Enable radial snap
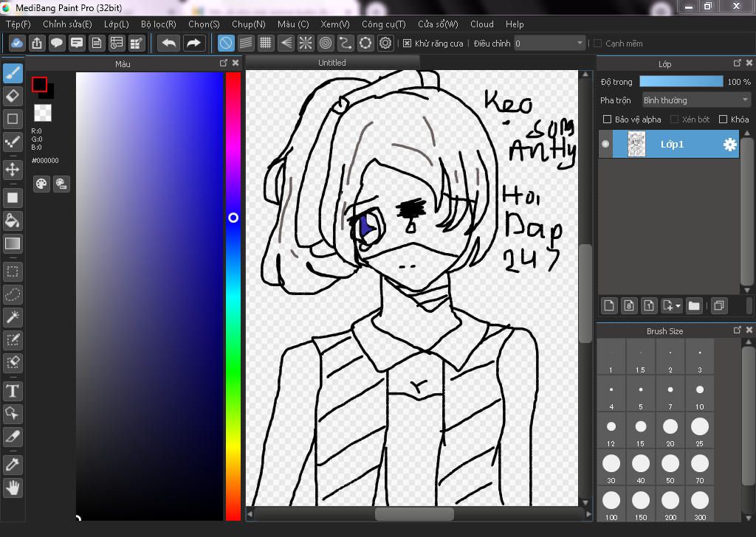756x537 pixels. click(x=306, y=44)
